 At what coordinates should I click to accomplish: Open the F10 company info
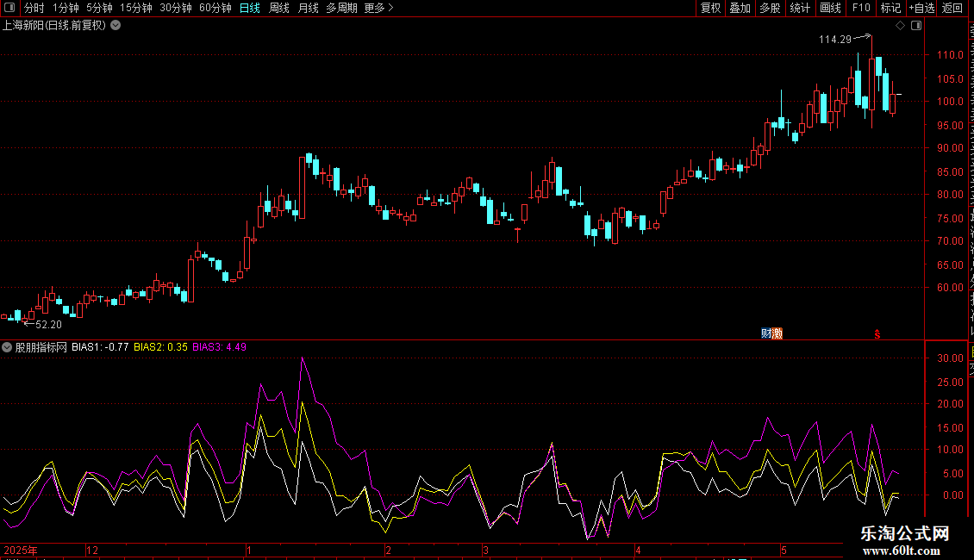pos(861,8)
